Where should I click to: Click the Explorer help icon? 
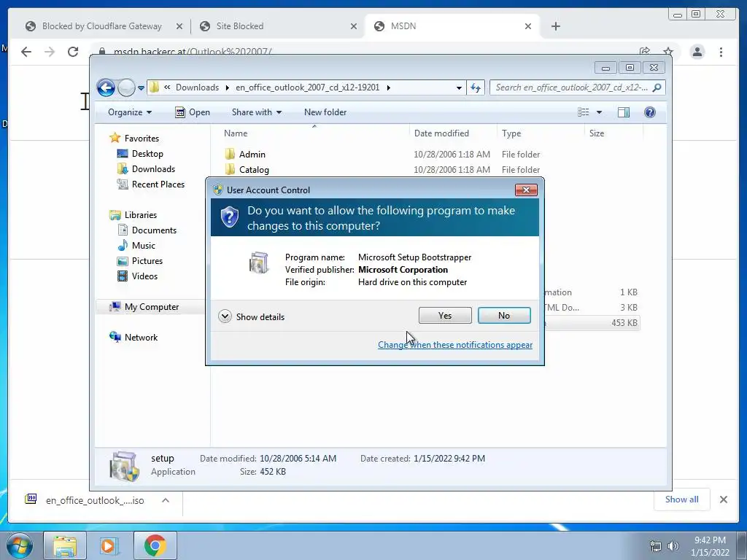650,112
